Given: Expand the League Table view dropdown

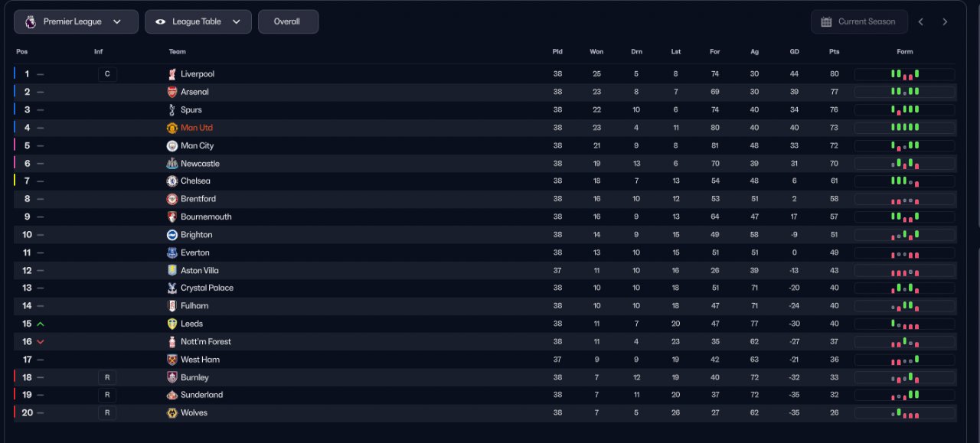Looking at the screenshot, I should pyautogui.click(x=198, y=21).
